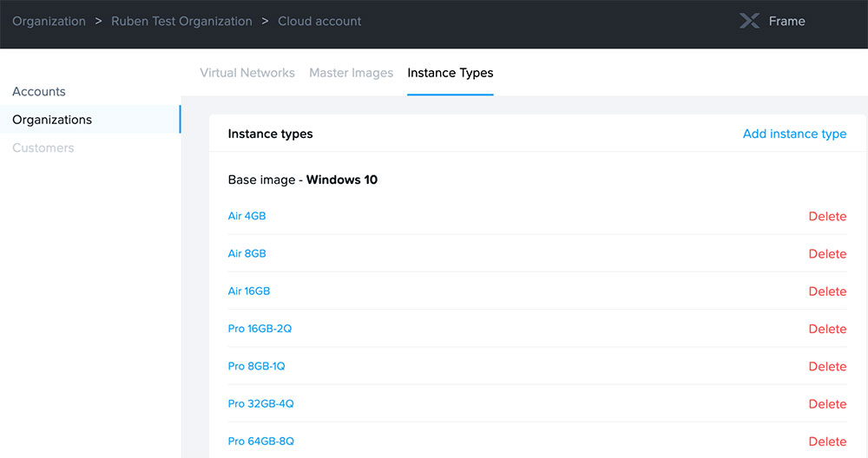This screenshot has height=458, width=868.
Task: Open the Air 4GB instance type
Action: [247, 216]
